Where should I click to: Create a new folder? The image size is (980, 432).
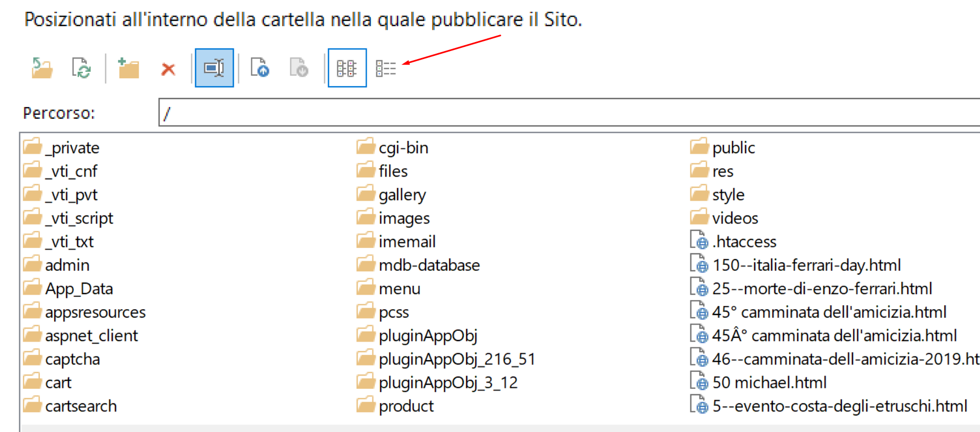click(129, 68)
